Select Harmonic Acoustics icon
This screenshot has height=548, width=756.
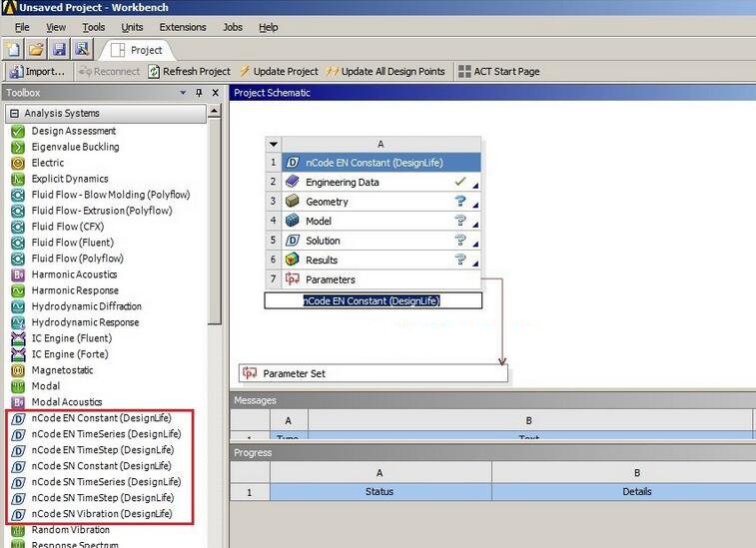[18, 274]
